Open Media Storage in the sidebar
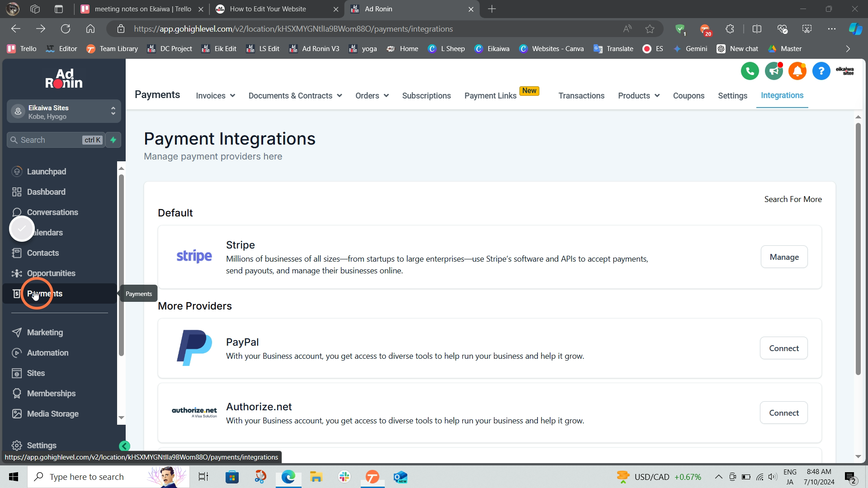Viewport: 868px width, 488px height. point(52,414)
